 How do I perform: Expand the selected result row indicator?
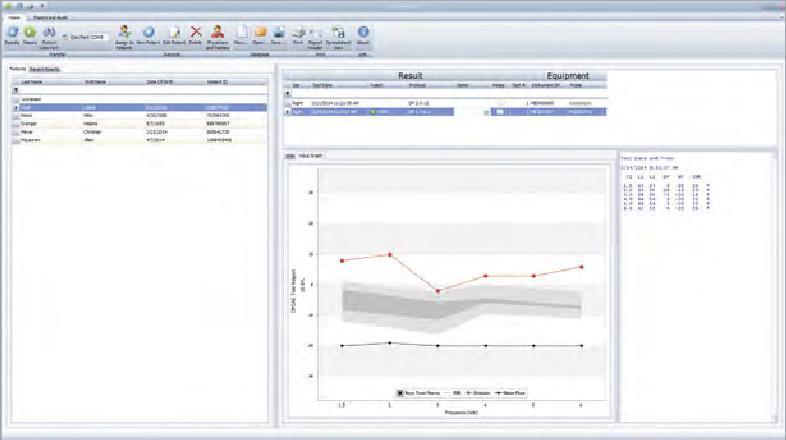click(287, 112)
